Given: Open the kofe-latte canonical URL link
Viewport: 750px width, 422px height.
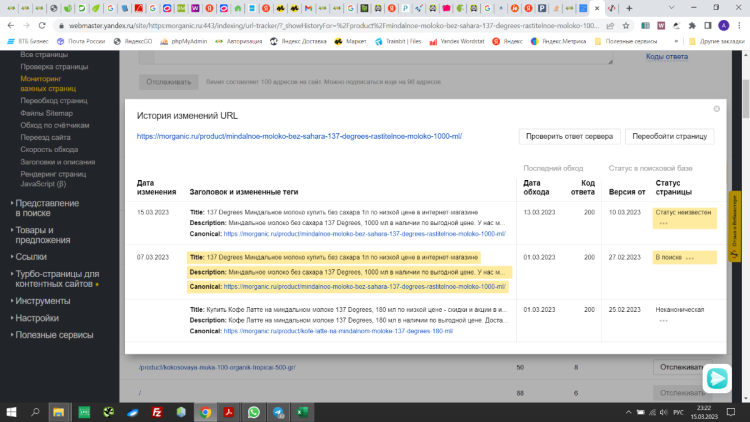Looking at the screenshot, I should pos(338,331).
